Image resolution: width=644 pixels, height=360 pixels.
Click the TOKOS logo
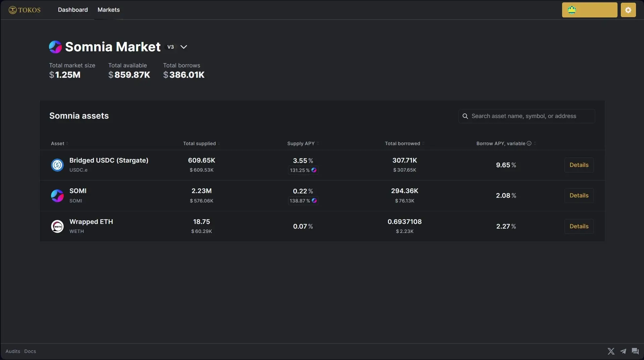(24, 10)
